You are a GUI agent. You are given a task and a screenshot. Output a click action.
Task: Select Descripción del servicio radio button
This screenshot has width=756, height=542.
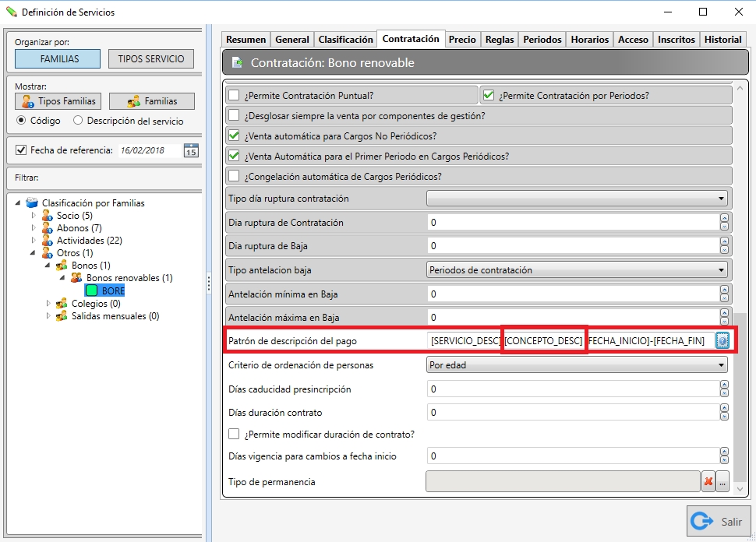pyautogui.click(x=78, y=121)
